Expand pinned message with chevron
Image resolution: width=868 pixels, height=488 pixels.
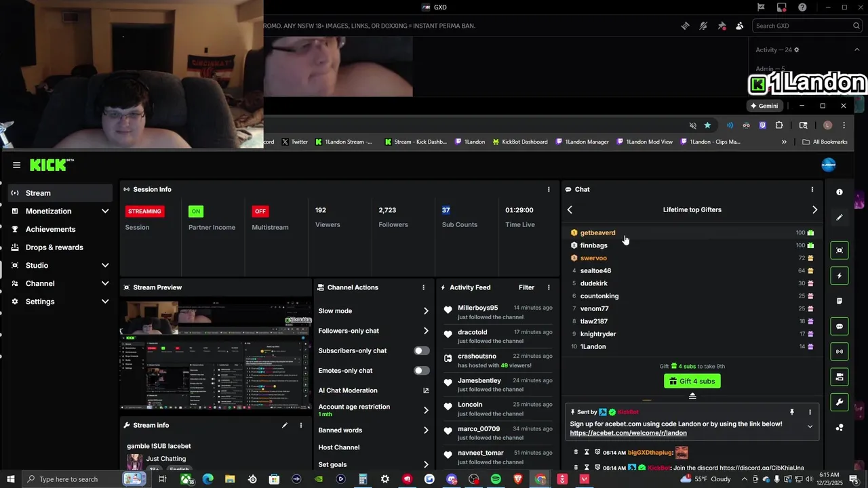point(810,427)
